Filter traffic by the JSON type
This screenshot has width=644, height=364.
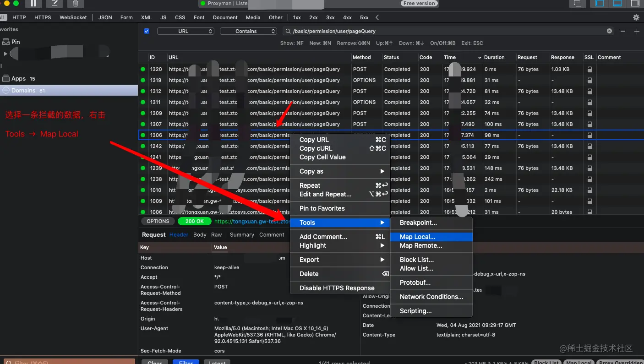(105, 17)
